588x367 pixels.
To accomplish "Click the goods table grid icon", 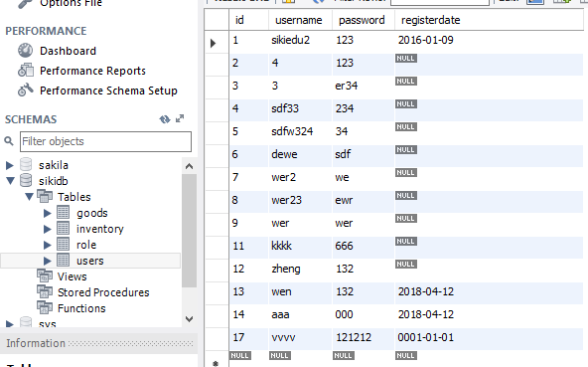I will point(63,212).
